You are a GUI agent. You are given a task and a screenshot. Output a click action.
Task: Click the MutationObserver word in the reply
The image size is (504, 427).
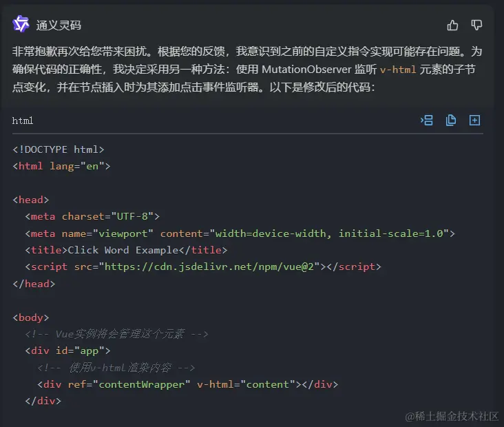306,70
